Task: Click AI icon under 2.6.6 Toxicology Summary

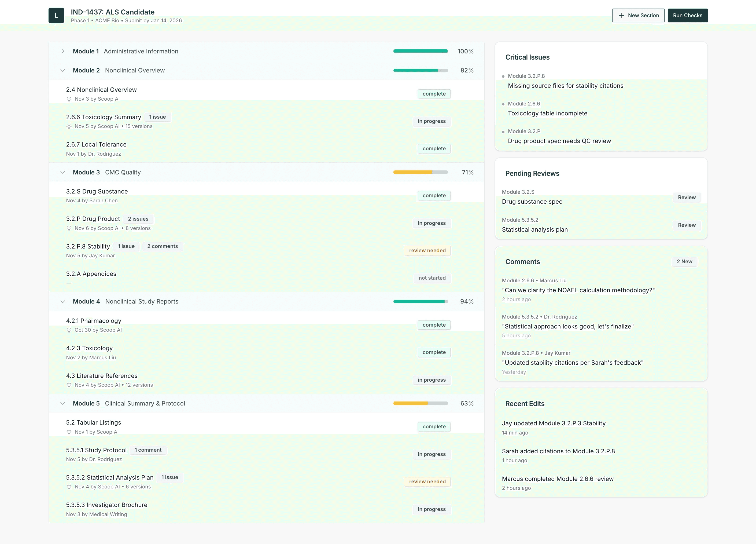Action: pyautogui.click(x=69, y=126)
